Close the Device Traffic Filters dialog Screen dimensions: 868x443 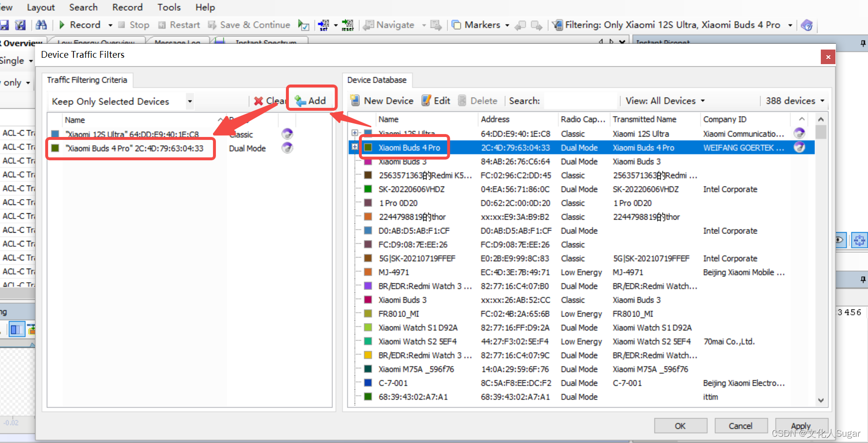[828, 57]
